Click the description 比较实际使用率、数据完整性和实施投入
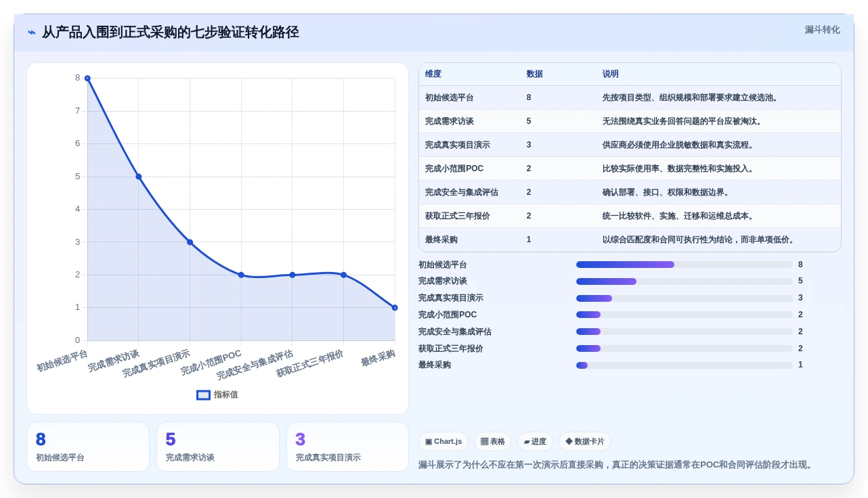The width and height of the screenshot is (868, 498). 680,169
